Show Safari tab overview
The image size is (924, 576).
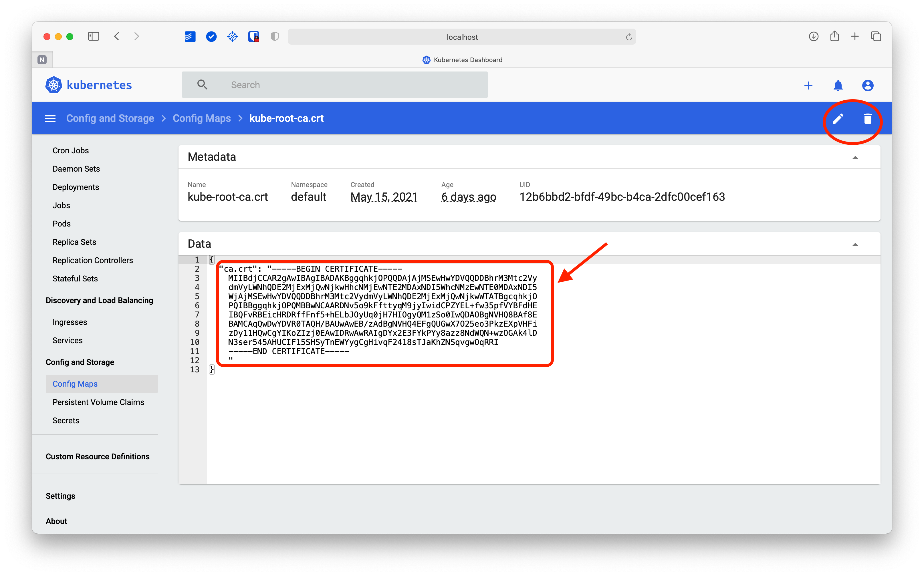pos(876,37)
